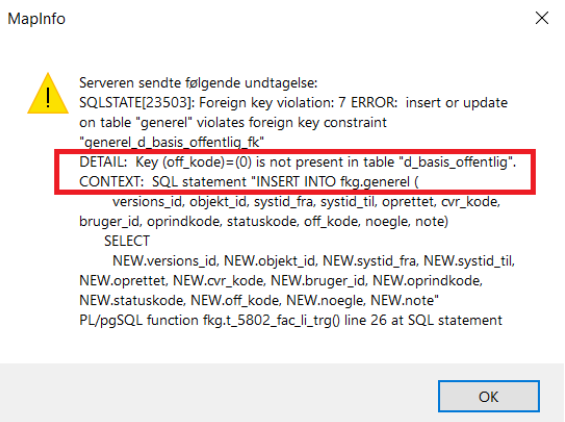Click the "Serveren sendte følgende undtagelse" line

coord(198,83)
